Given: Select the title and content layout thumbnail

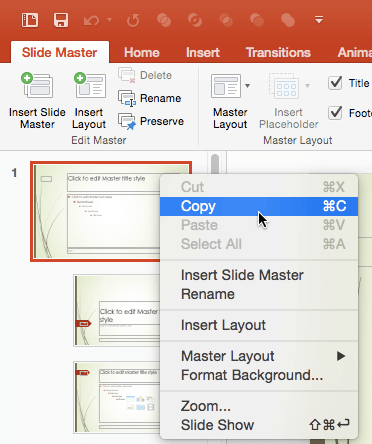Looking at the screenshot, I should tap(117, 397).
